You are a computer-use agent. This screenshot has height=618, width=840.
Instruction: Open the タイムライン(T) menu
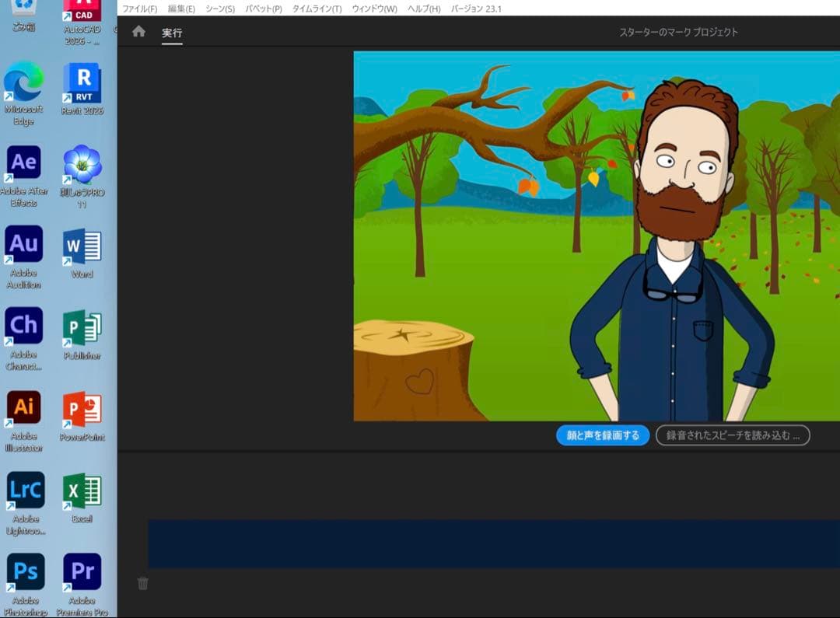(317, 9)
